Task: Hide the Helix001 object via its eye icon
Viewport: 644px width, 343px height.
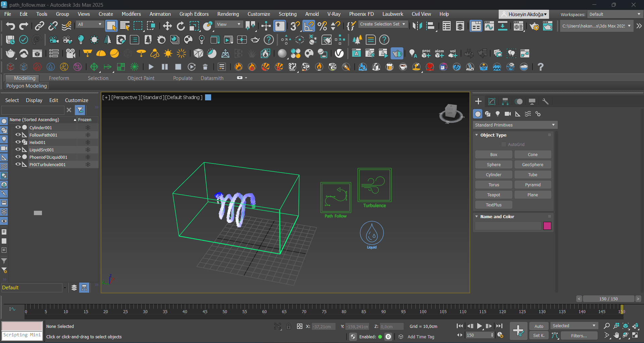Action: coord(18,142)
